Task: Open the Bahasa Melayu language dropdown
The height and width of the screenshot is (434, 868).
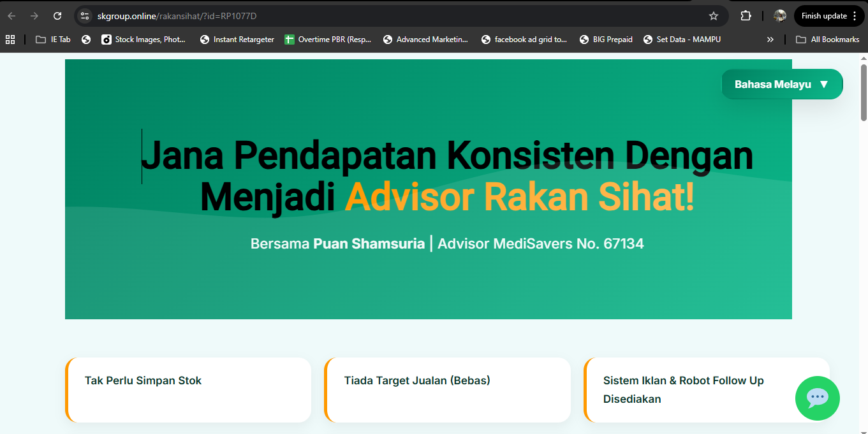Action: tap(782, 83)
